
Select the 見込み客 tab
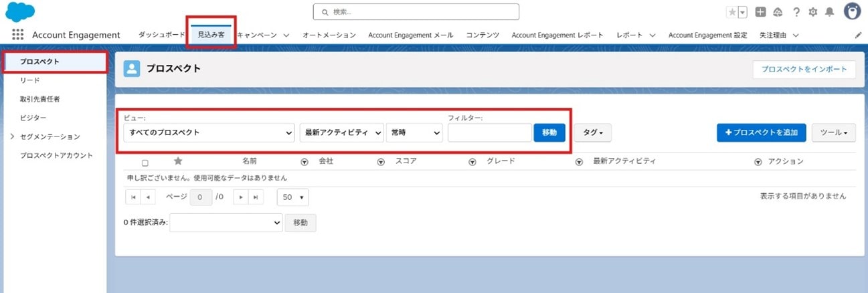pyautogui.click(x=211, y=35)
